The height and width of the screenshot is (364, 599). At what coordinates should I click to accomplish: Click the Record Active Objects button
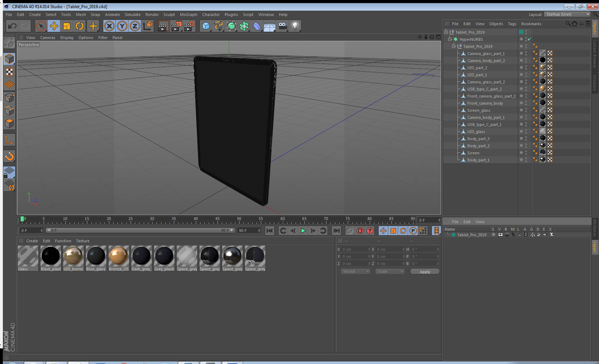point(350,231)
